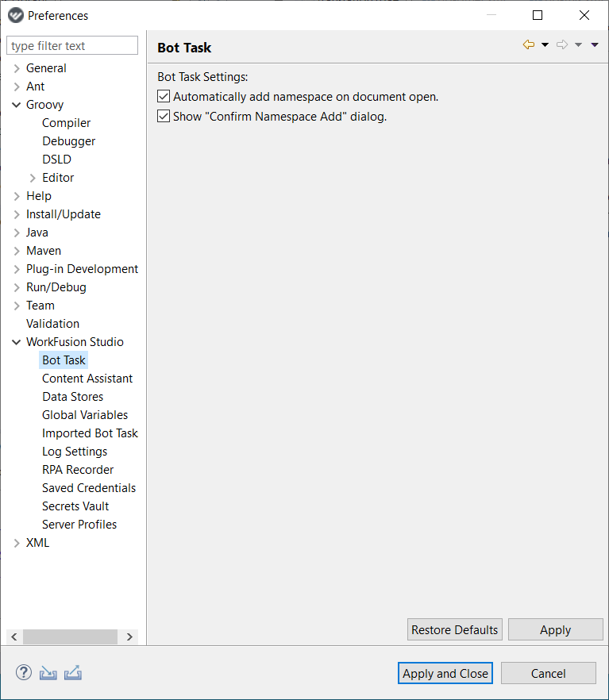Click the tree horizontal scrollbar thumb
609x700 pixels.
click(70, 637)
